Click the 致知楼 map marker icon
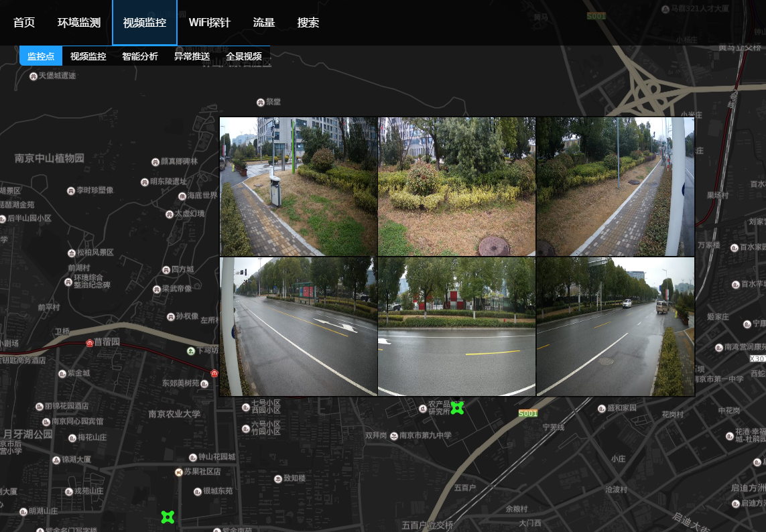Screen dimensions: 766x532 (277, 478)
